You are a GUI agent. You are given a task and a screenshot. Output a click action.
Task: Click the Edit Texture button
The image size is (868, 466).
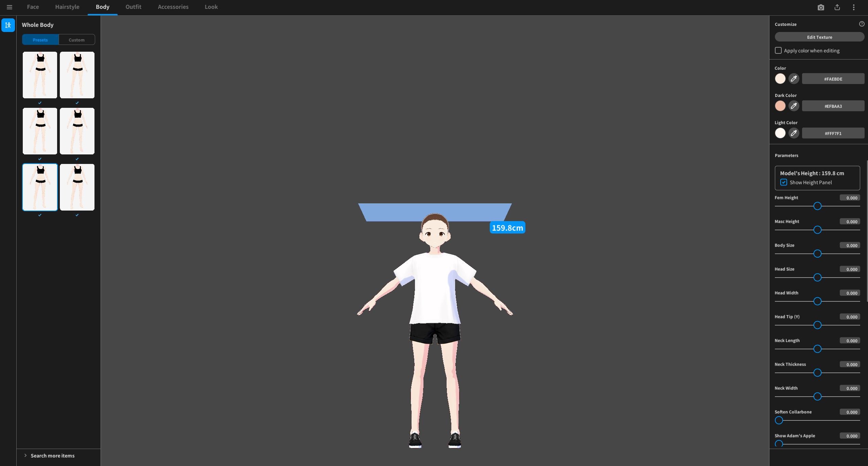[819, 37]
